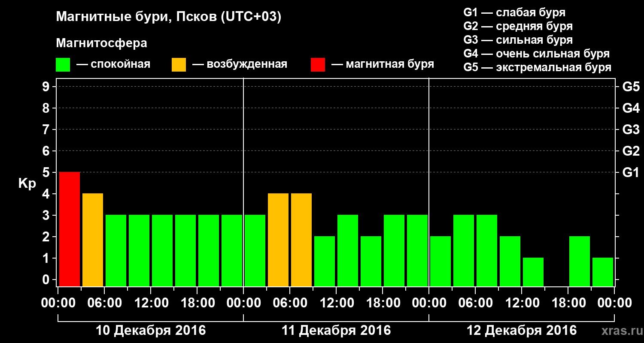The width and height of the screenshot is (644, 343).
Task: Select the 11 December 03:00–06:00 orange bar
Action: 278,240
